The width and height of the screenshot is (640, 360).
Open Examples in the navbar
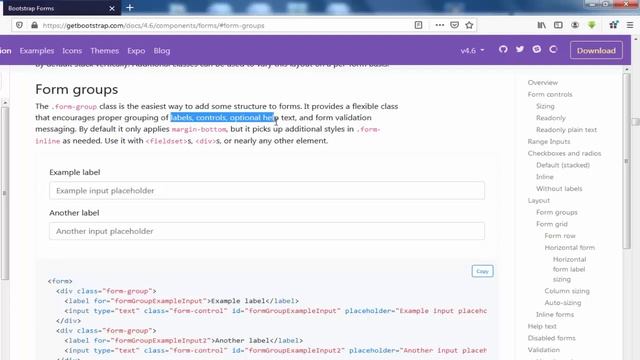point(37,51)
